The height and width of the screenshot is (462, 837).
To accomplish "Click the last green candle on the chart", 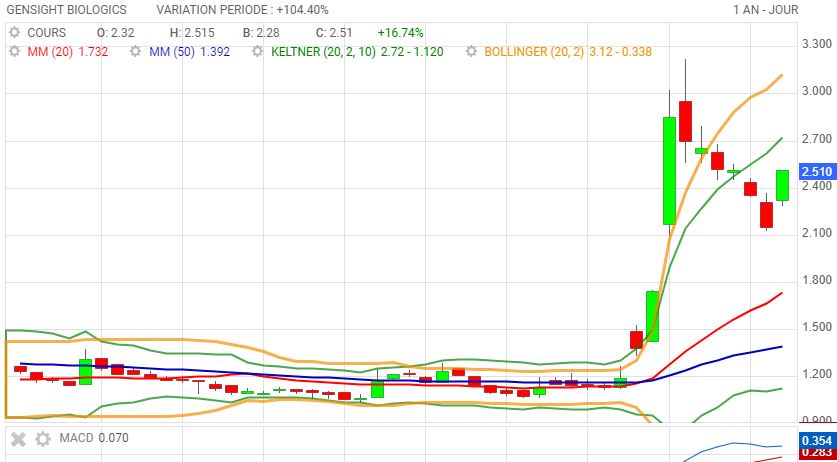I will (782, 185).
